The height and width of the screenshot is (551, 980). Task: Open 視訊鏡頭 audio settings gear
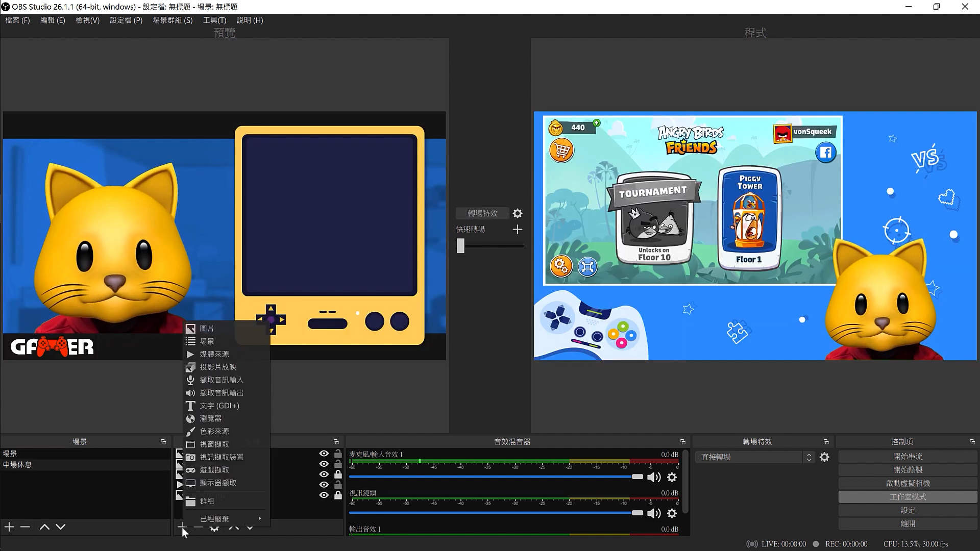pyautogui.click(x=672, y=513)
